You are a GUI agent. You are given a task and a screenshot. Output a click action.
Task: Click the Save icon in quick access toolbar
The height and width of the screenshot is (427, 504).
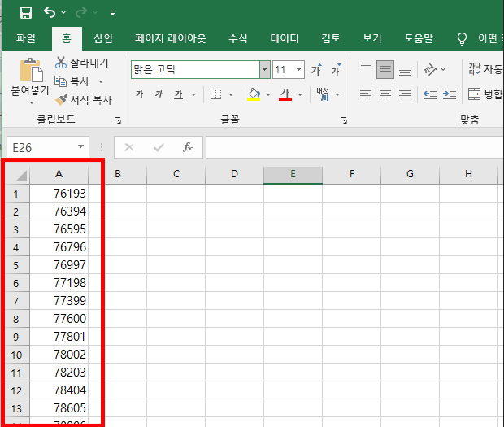click(x=26, y=13)
